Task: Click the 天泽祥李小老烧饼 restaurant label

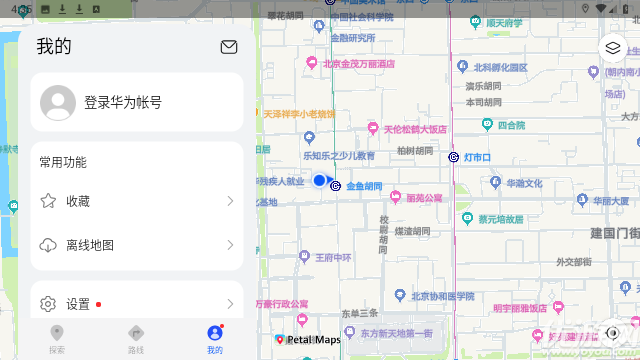Action: pos(299,114)
